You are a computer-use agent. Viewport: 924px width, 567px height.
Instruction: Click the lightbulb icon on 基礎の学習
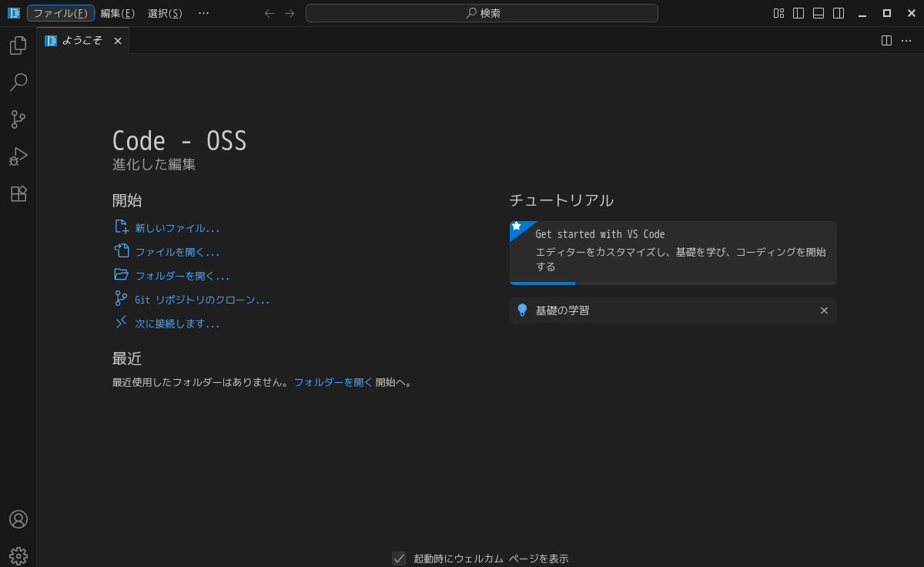pyautogui.click(x=522, y=310)
